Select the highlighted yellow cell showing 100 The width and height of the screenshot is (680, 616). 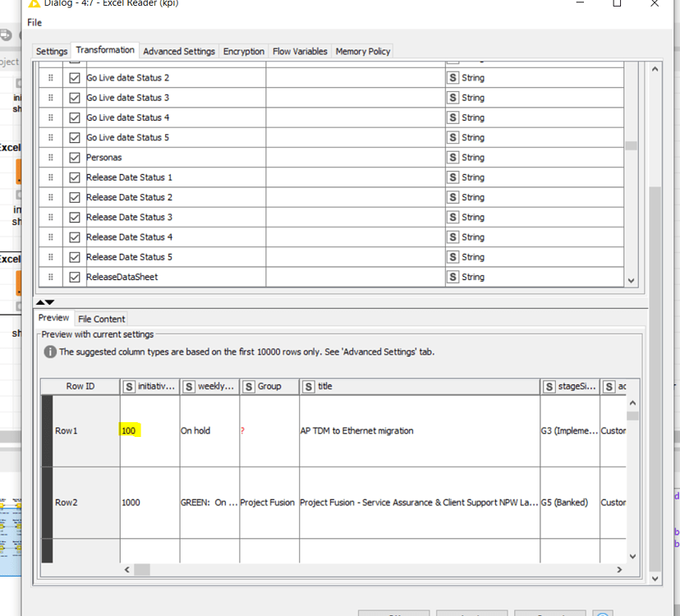[x=129, y=430]
